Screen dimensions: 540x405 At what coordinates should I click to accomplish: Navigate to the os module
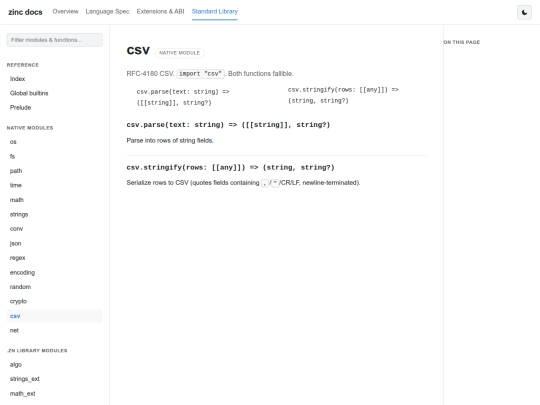55,142
